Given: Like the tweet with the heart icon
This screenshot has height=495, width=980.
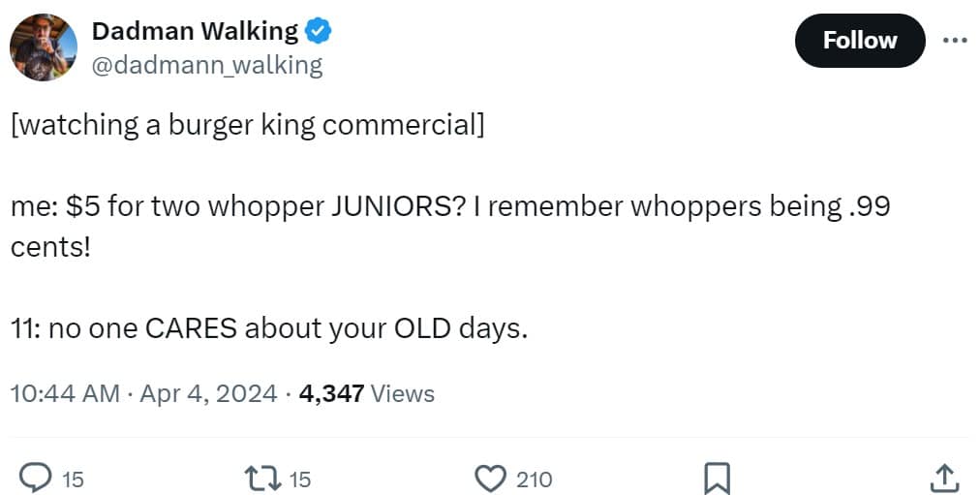Looking at the screenshot, I should [x=491, y=479].
